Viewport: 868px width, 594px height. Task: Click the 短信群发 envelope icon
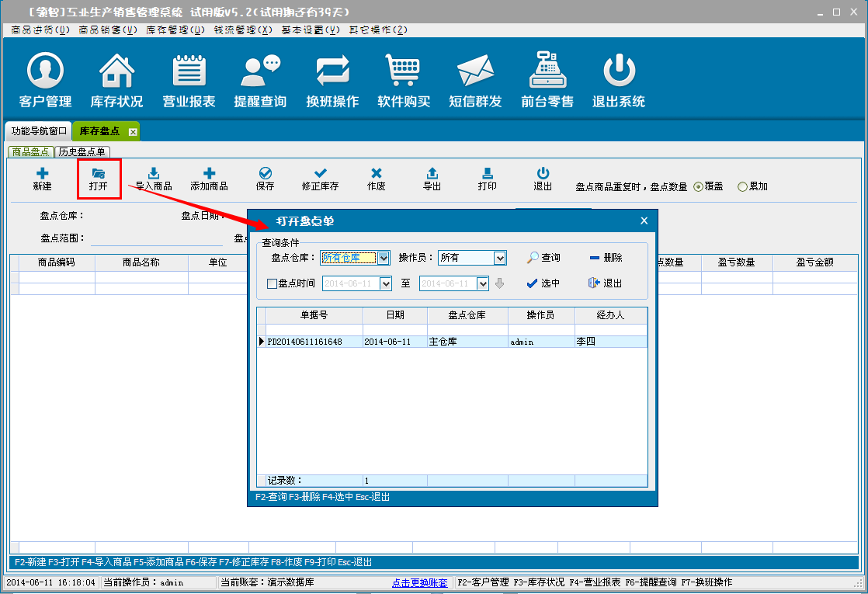pos(475,72)
